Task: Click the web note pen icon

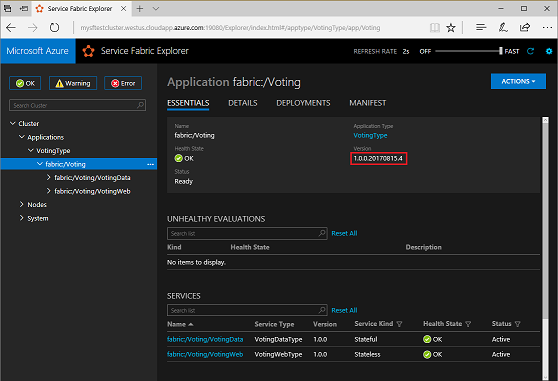Action: 503,27
